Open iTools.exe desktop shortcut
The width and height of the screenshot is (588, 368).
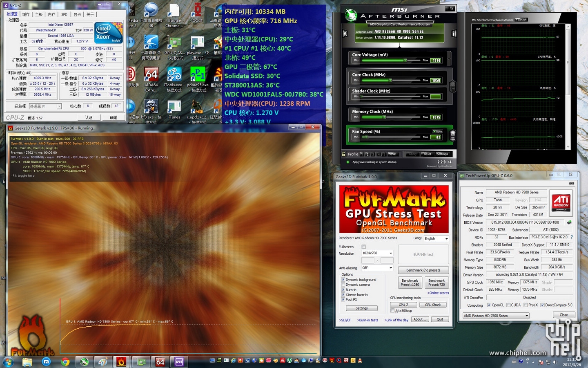[x=174, y=80]
